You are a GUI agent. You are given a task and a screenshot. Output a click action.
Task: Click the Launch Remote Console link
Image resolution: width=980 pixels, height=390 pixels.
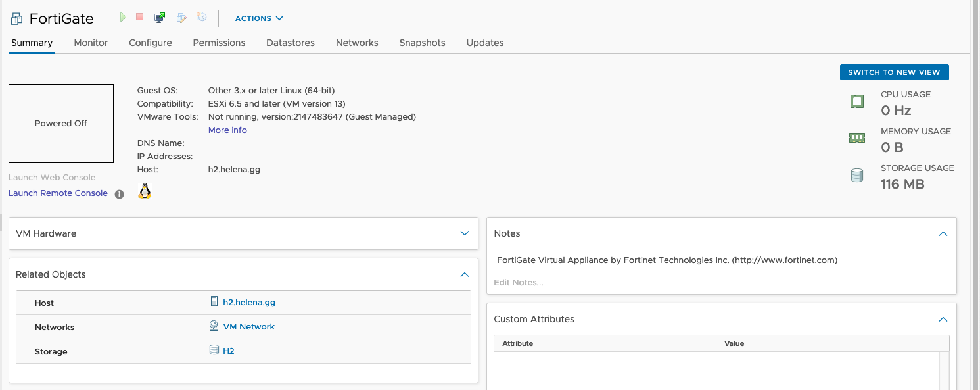[x=58, y=193]
